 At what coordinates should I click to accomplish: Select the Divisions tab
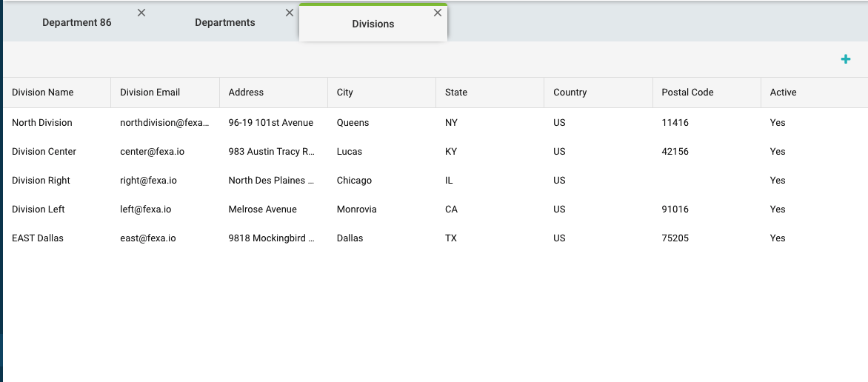[373, 24]
